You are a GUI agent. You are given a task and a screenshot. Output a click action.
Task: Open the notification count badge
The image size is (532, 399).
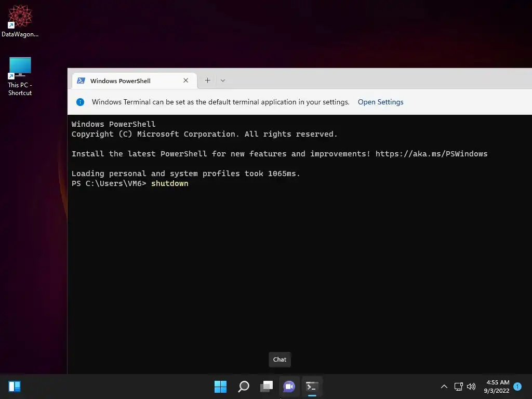[517, 387]
